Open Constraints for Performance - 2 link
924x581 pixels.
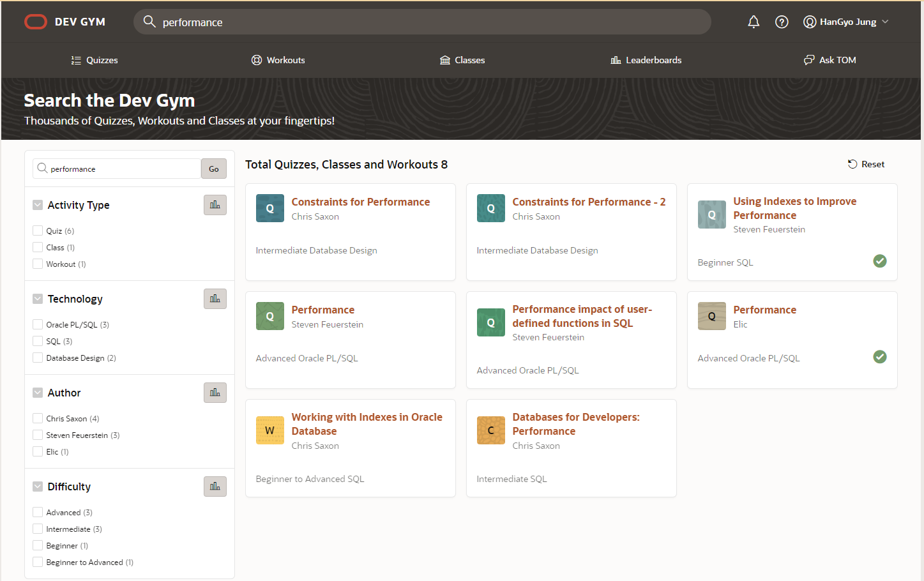click(x=589, y=202)
